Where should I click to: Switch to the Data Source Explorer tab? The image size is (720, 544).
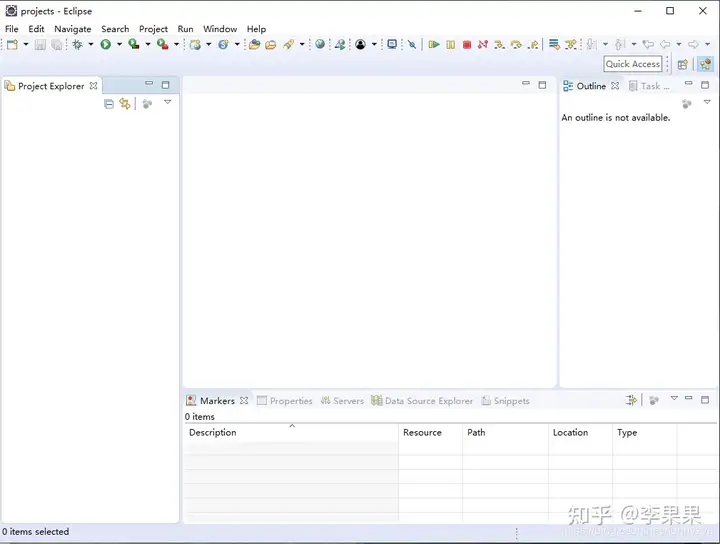pos(422,401)
